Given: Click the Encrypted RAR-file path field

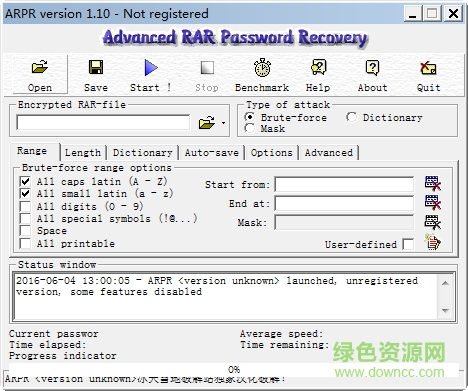Looking at the screenshot, I should [x=103, y=122].
